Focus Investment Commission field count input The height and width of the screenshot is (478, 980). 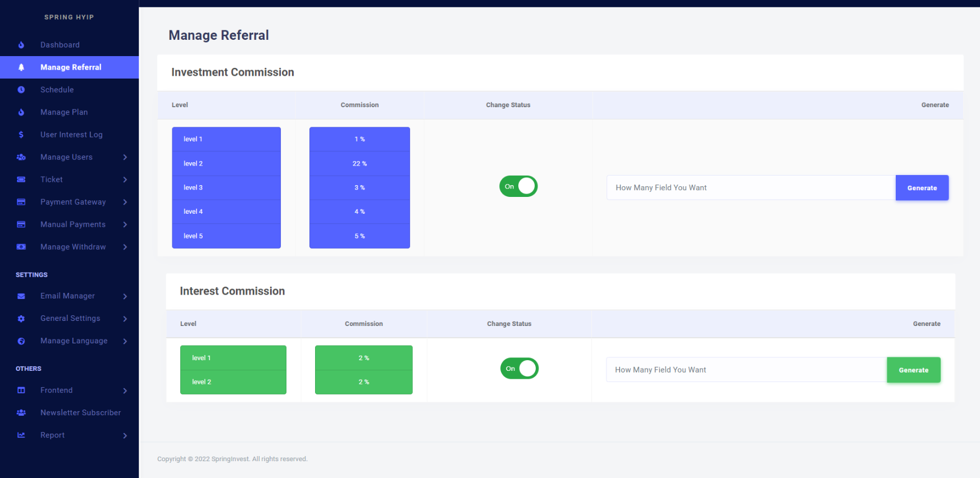pos(750,188)
